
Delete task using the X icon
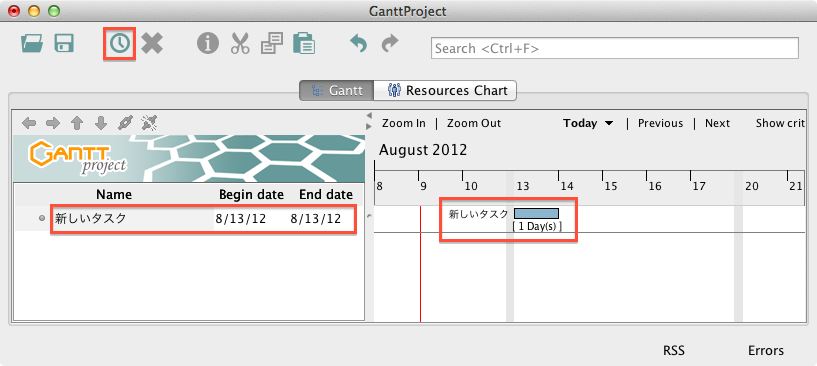[x=152, y=44]
